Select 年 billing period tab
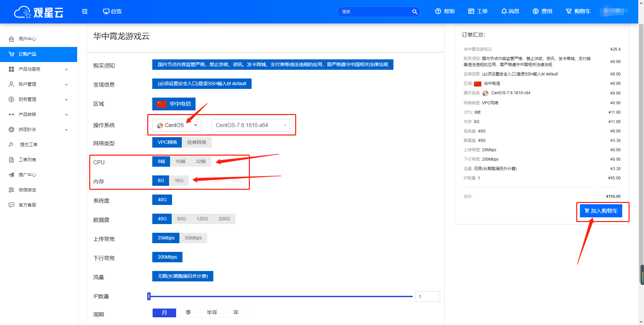 (236, 313)
